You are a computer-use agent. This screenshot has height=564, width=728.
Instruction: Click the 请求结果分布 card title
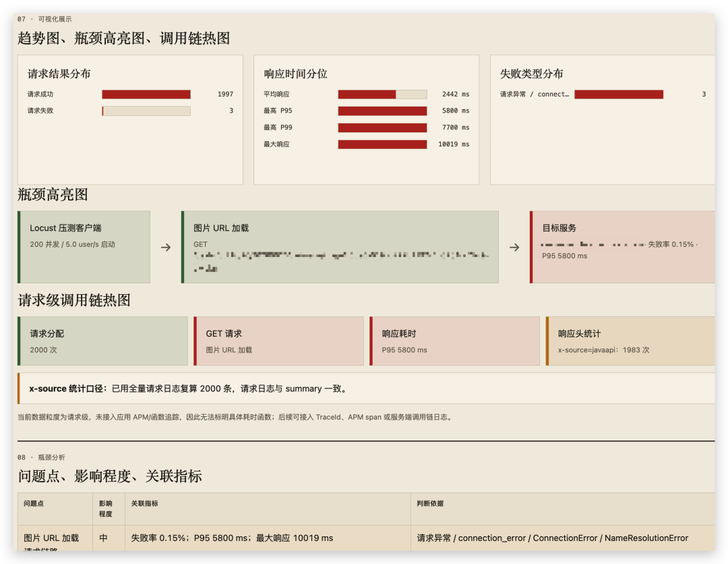59,74
